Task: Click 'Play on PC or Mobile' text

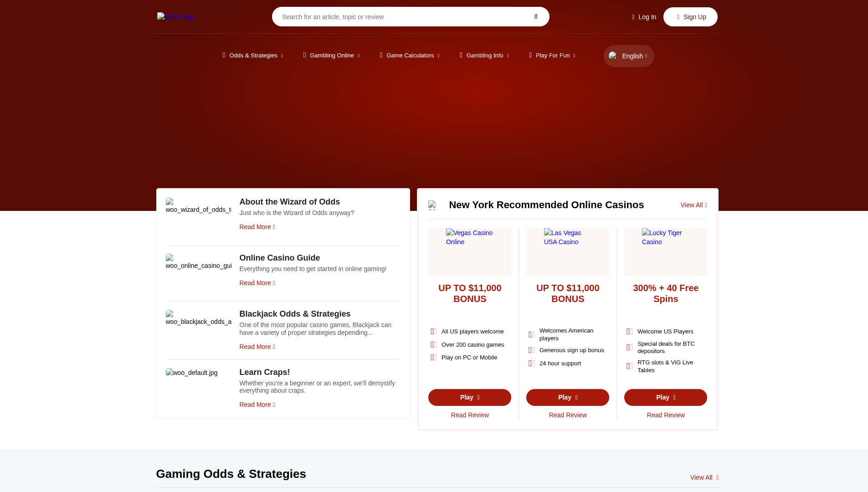Action: [469, 358]
